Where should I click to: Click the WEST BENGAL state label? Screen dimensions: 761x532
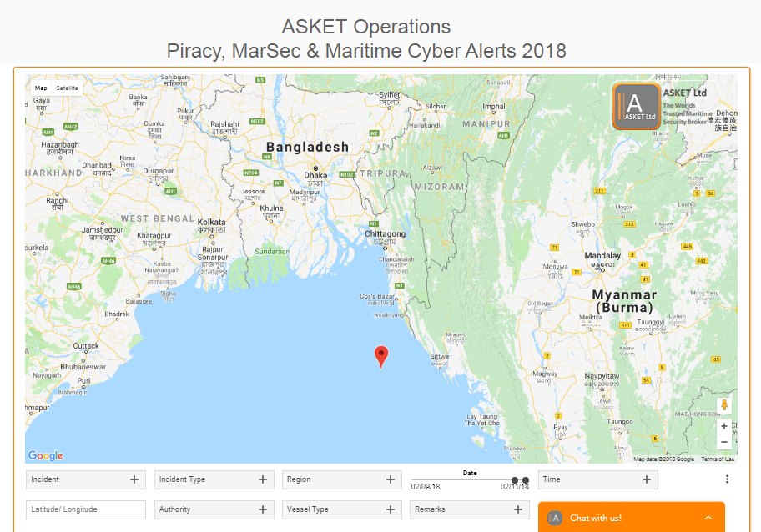[x=157, y=218]
